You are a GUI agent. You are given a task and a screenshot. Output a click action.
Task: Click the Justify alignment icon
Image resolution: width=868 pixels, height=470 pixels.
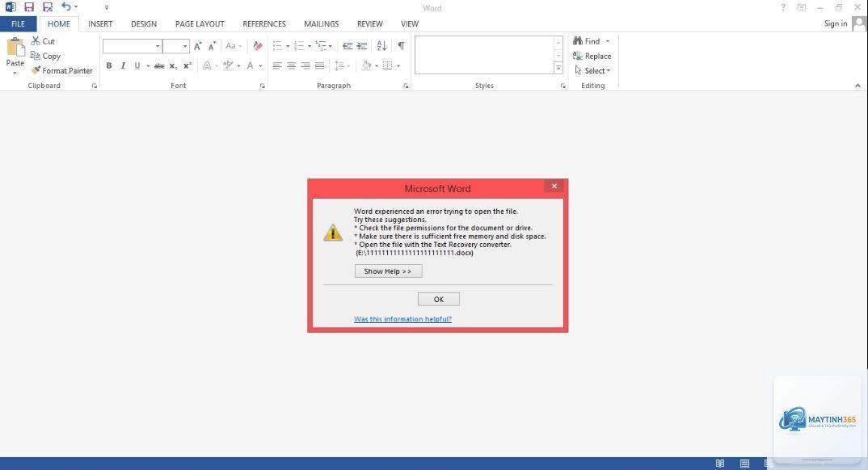[x=319, y=65]
